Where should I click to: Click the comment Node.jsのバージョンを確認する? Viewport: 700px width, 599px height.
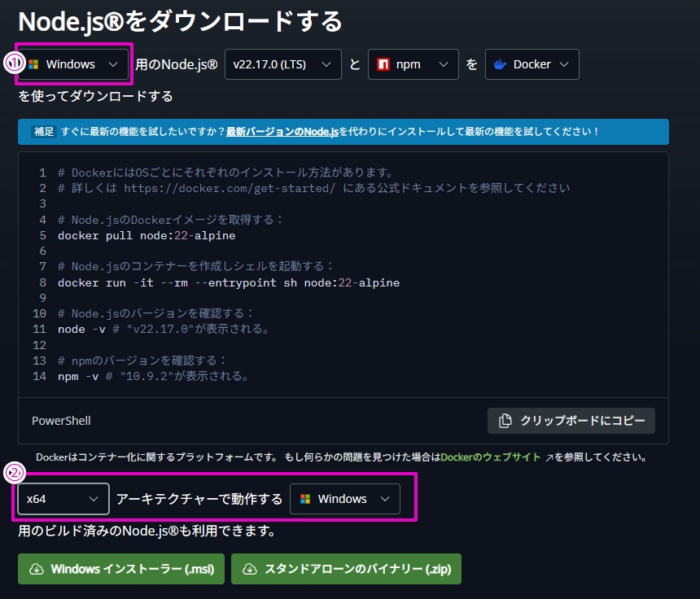[155, 313]
